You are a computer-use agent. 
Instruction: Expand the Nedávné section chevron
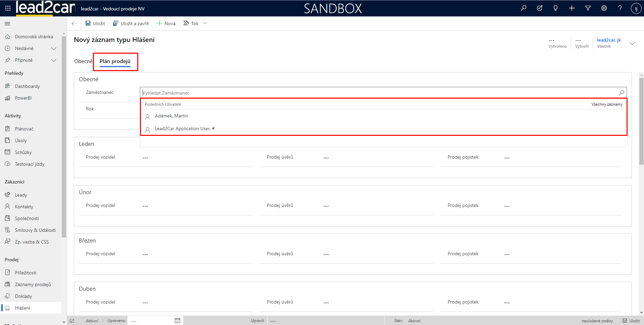54,49
